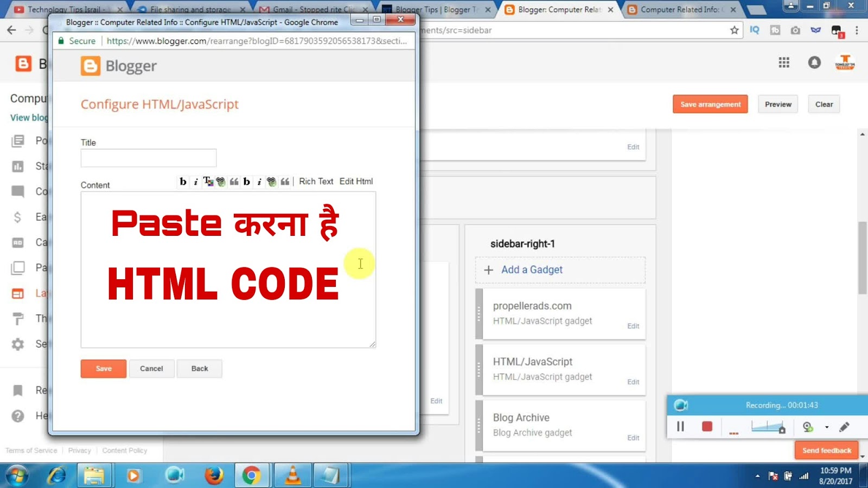This screenshot has height=488, width=868.
Task: Open VLC media player from taskbar
Action: pos(293,476)
